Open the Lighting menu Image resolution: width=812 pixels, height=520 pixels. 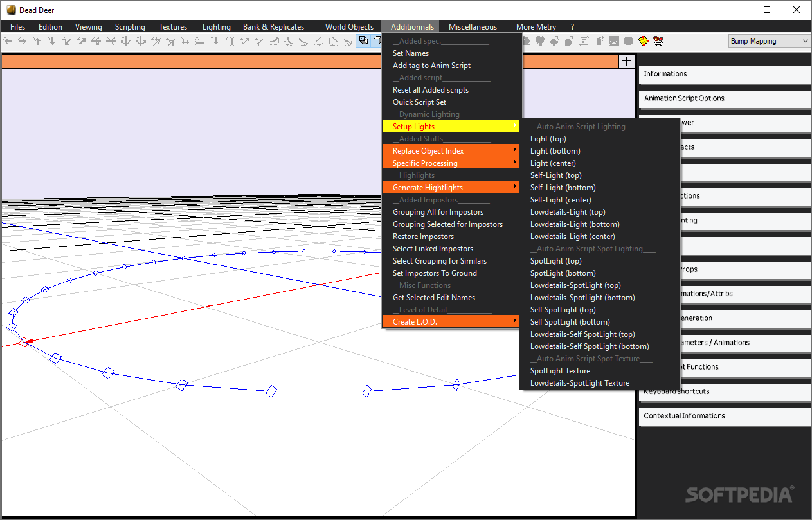[x=217, y=27]
